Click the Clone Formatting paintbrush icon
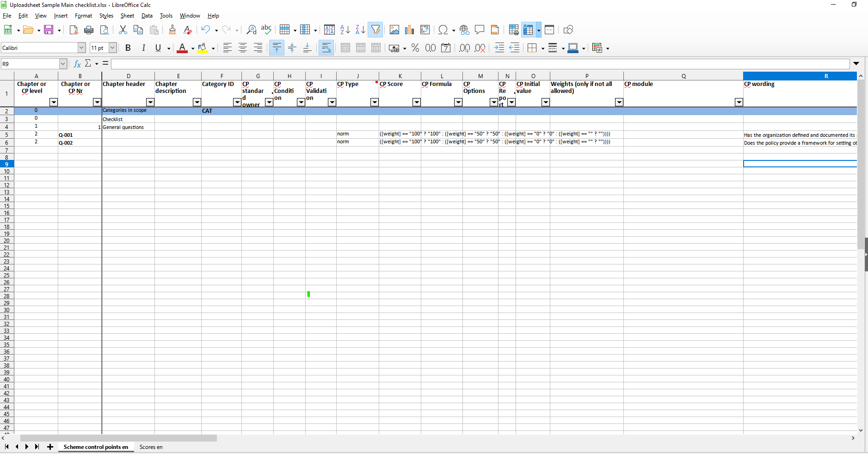Image resolution: width=868 pixels, height=454 pixels. [x=172, y=30]
